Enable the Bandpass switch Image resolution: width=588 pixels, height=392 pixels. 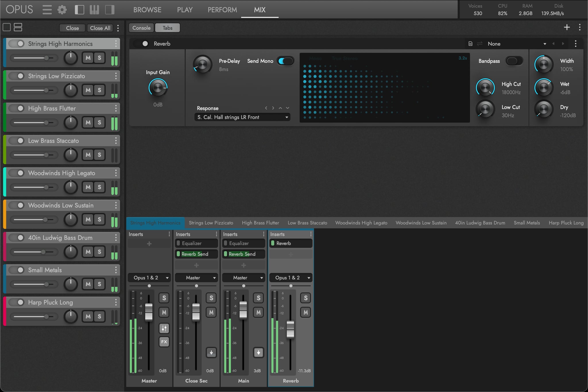pos(514,61)
